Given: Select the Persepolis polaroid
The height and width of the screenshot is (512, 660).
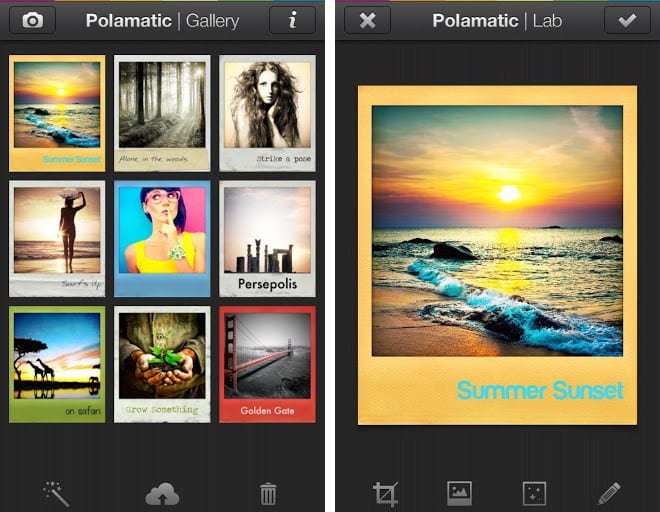Looking at the screenshot, I should pyautogui.click(x=267, y=239).
